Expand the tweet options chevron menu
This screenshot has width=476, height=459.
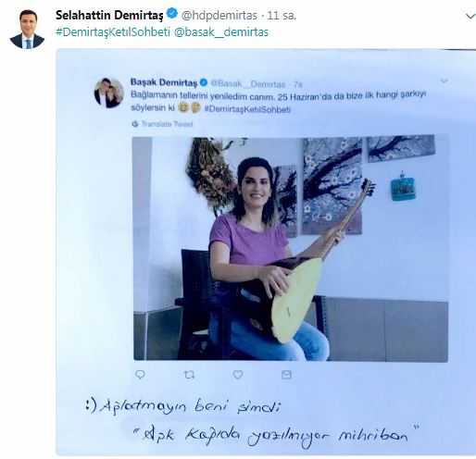pyautogui.click(x=470, y=17)
